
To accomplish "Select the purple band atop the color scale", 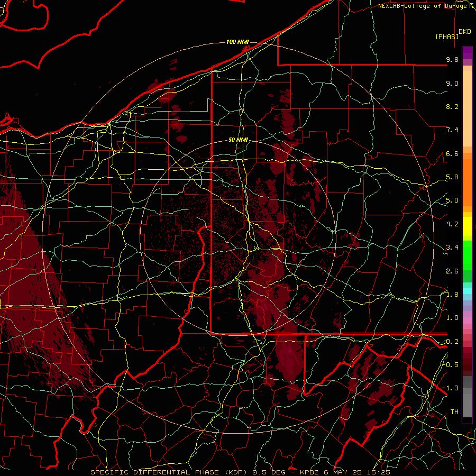I will tap(467, 53).
